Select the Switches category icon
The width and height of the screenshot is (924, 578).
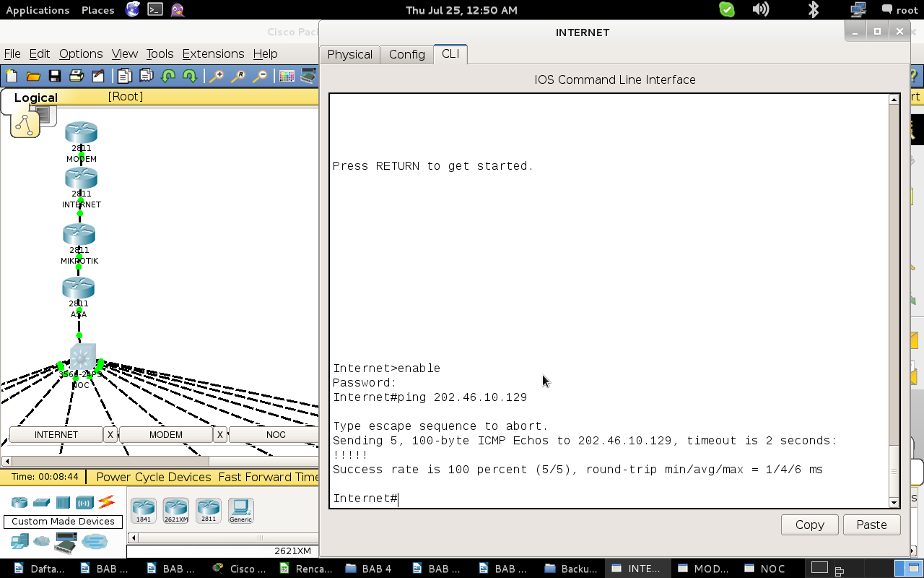(42, 502)
